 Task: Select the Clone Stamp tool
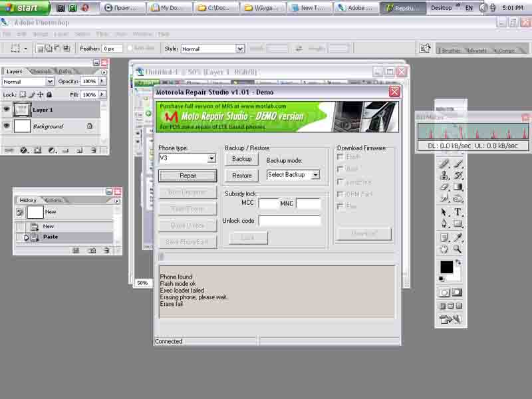point(444,176)
